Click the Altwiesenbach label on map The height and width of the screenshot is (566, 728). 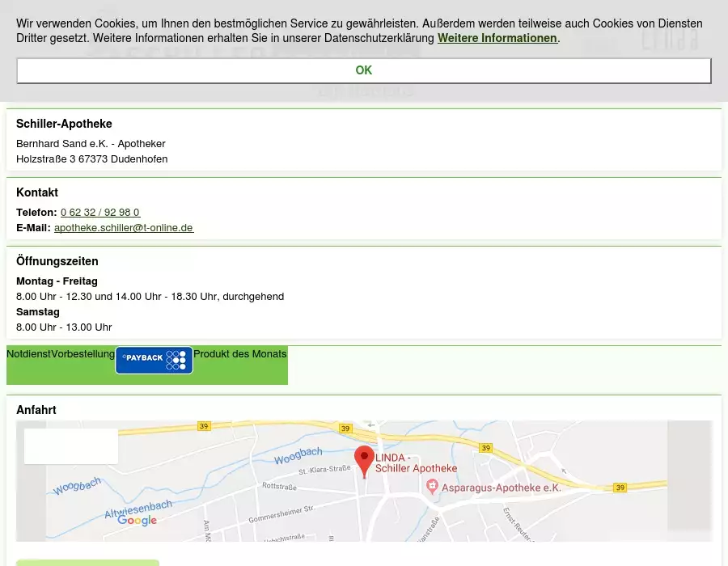click(138, 509)
